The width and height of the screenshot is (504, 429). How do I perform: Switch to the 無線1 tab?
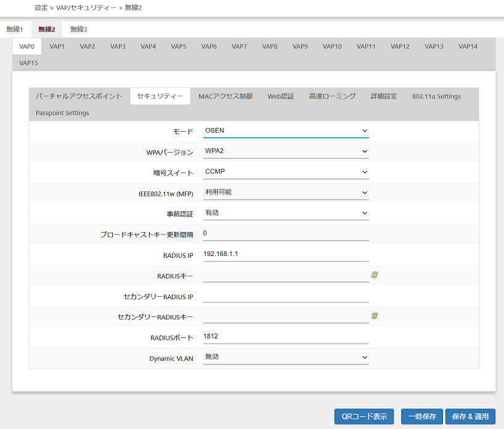15,29
